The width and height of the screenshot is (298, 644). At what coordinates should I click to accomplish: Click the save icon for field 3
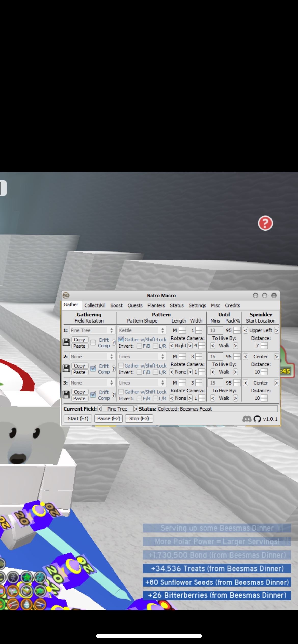point(66,394)
